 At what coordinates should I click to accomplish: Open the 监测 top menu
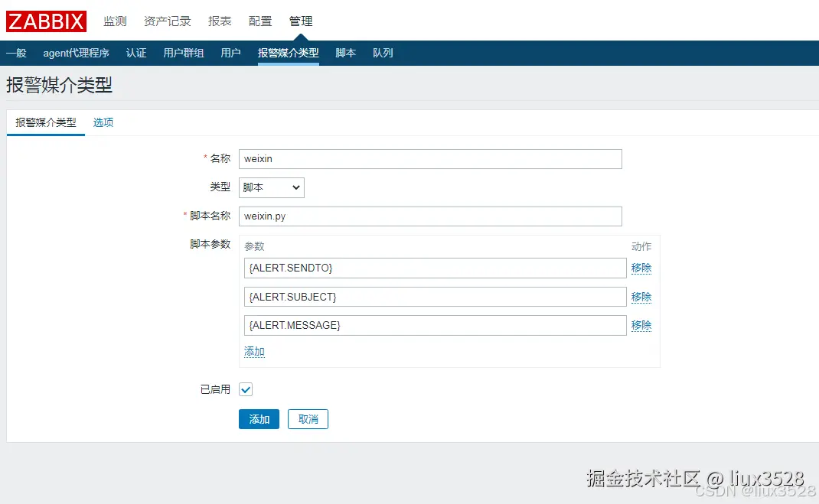115,21
